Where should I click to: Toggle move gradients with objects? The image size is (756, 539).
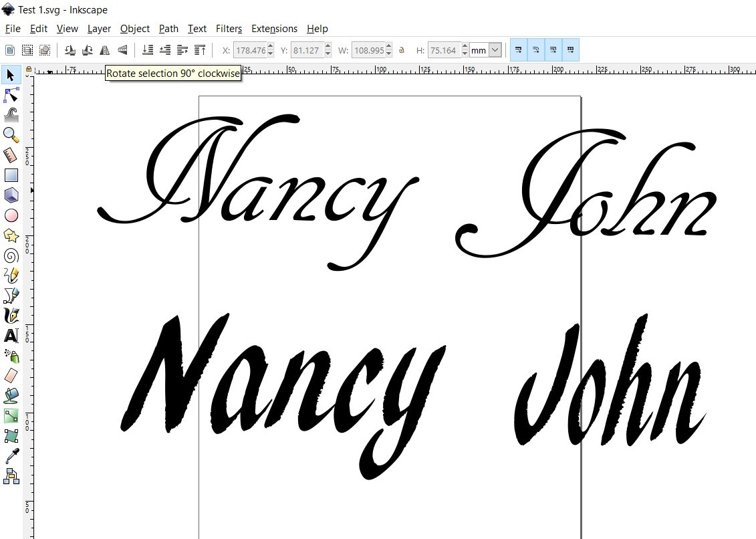[553, 49]
